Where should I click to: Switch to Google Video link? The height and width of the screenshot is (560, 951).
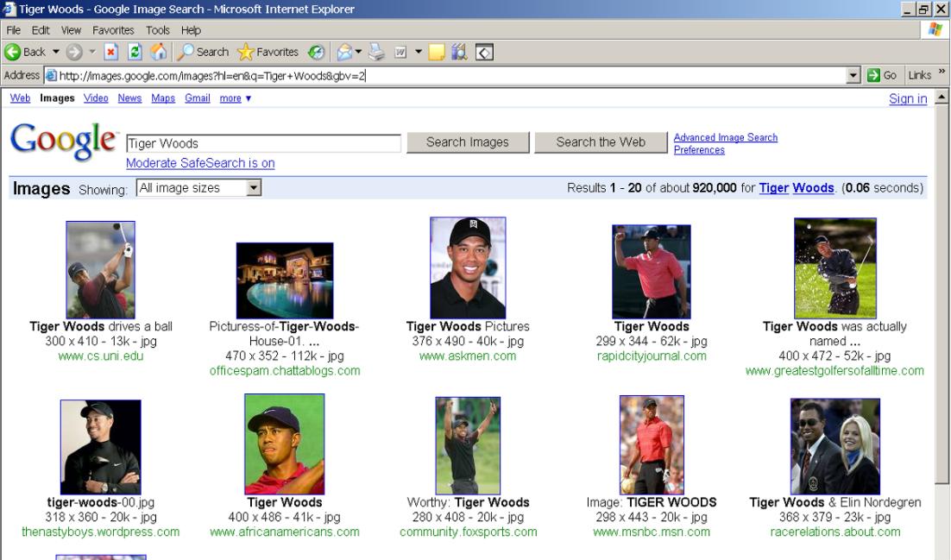96,98
